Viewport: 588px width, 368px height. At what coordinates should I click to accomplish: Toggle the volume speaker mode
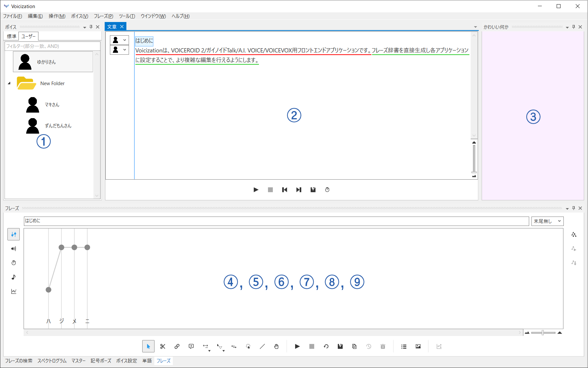[x=14, y=249]
